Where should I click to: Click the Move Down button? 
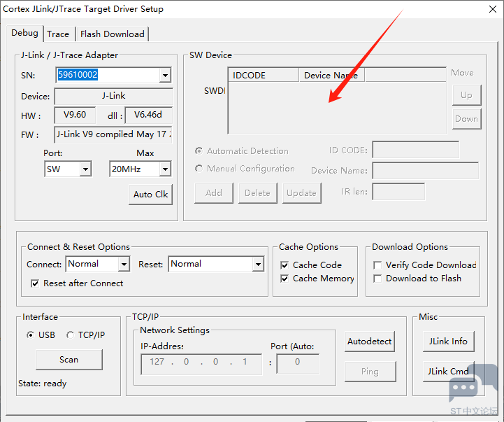(x=466, y=119)
